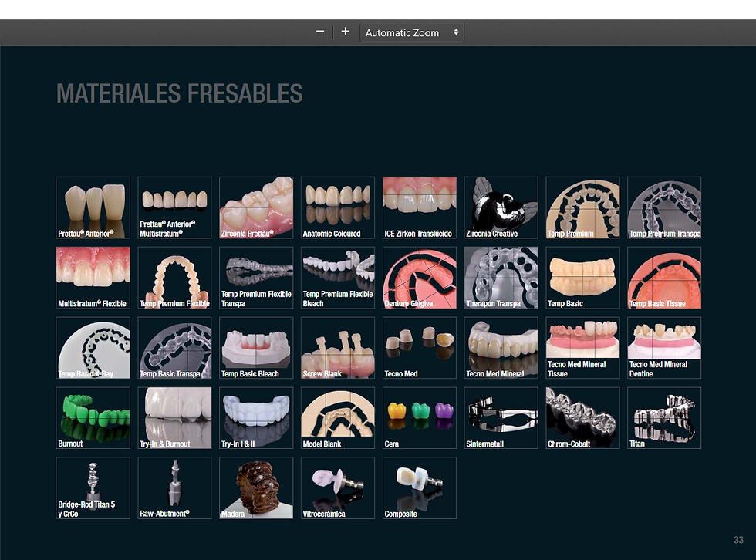Click the Tecno Med Mineral thumbnail
Viewport: 756px width, 560px height.
pos(501,348)
